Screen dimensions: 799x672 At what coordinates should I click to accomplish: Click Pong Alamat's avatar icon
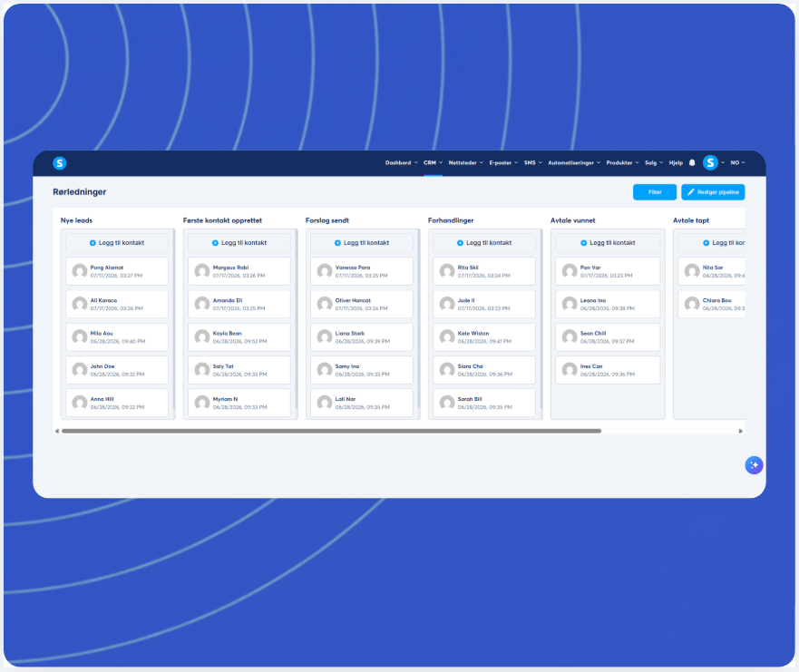coord(80,271)
